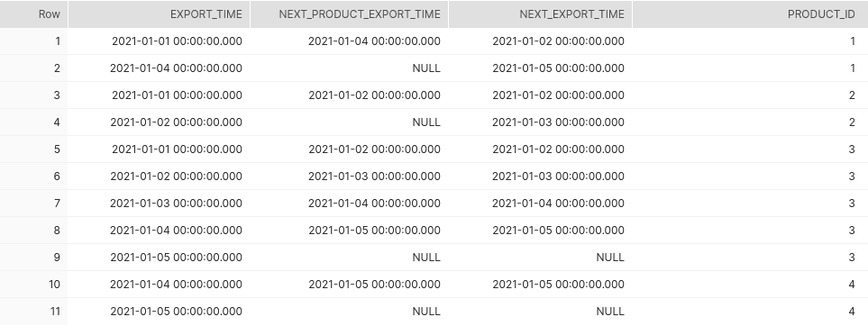Select the NEXT_PRODUCT_EXPORT_TIME column header

350,14
